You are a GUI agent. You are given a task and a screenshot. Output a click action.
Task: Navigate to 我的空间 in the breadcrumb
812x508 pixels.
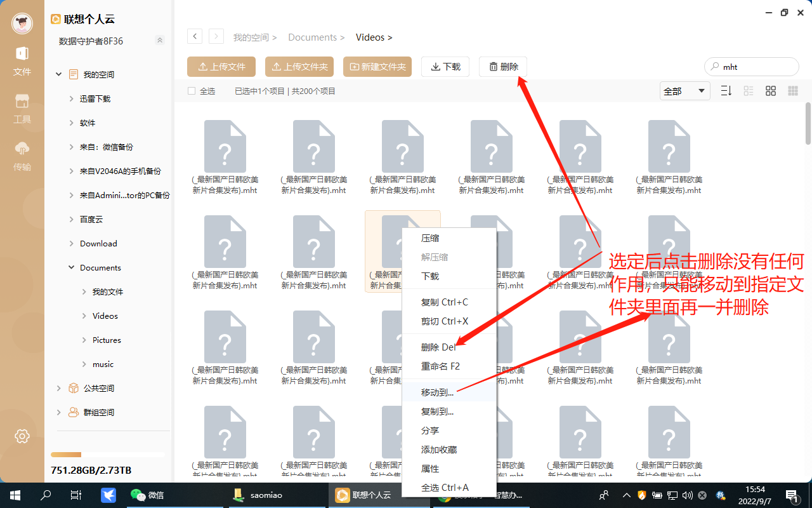click(251, 37)
